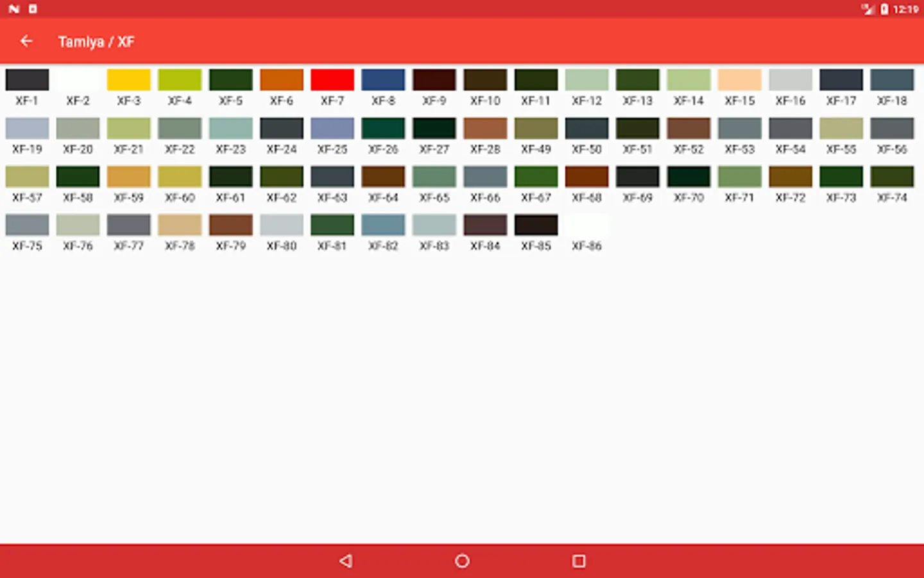The height and width of the screenshot is (578, 924).
Task: Choose the XF-85 black-brown swatch
Action: tap(536, 225)
